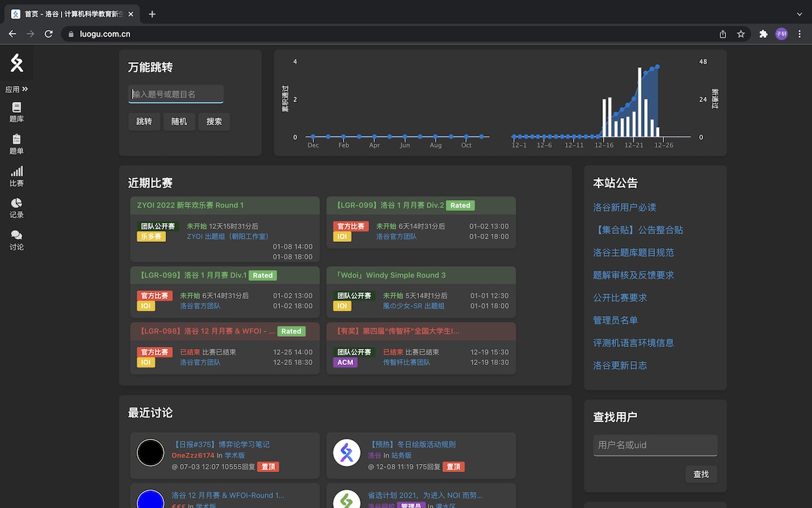Image resolution: width=812 pixels, height=508 pixels.
Task: Click the browser extensions puzzle icon
Action: pyautogui.click(x=763, y=34)
